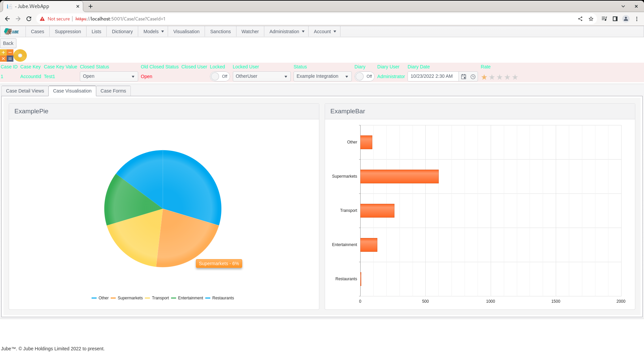Image resolution: width=644 pixels, height=352 pixels.
Task: Click the Other bar in ExampleBar
Action: pyautogui.click(x=366, y=142)
